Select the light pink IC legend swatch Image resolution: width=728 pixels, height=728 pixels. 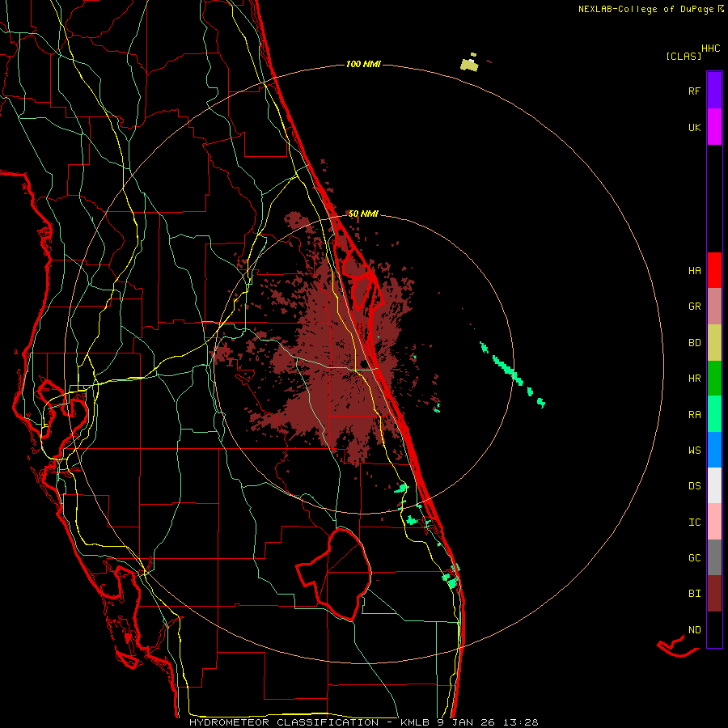tap(714, 522)
